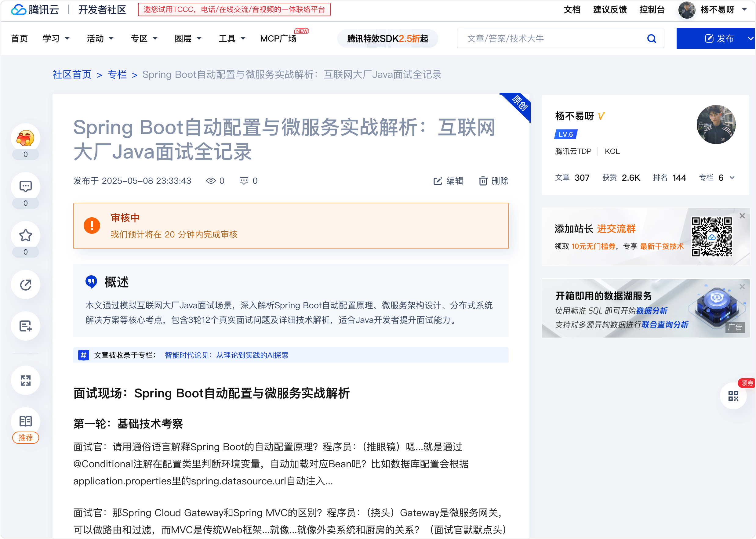Open 文档 in top bar
This screenshot has width=756, height=539.
572,10
